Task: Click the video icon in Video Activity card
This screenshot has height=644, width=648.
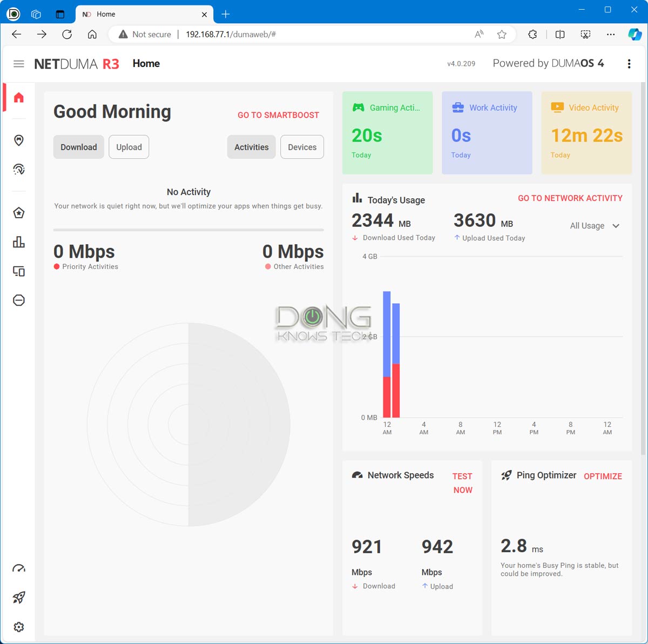Action: 557,108
